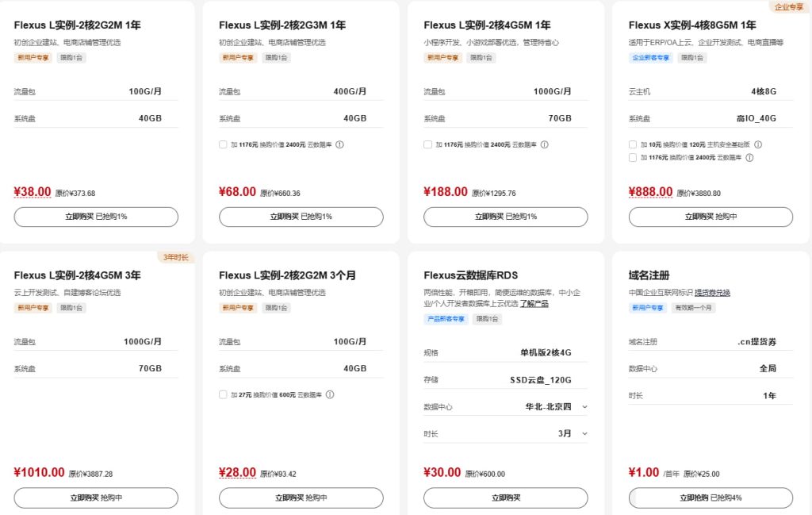Image resolution: width=812 pixels, height=515 pixels.
Task: Check 27元 database add-on in 3个月 card
Action: [224, 394]
